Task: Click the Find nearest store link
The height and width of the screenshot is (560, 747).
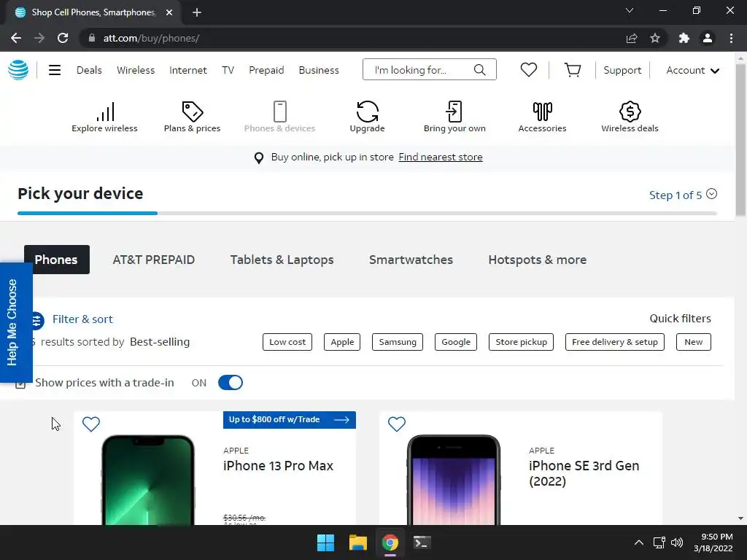Action: click(441, 157)
